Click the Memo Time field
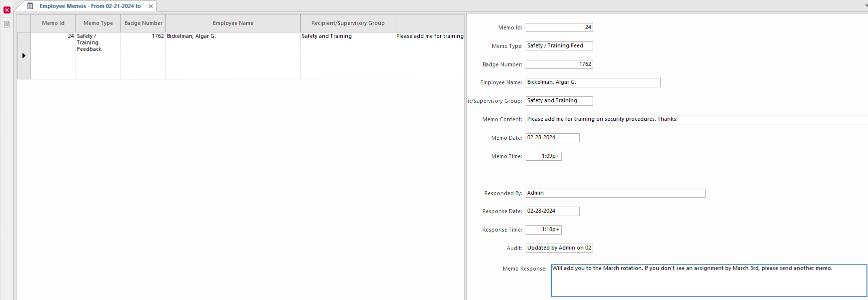The height and width of the screenshot is (300, 868). click(543, 156)
